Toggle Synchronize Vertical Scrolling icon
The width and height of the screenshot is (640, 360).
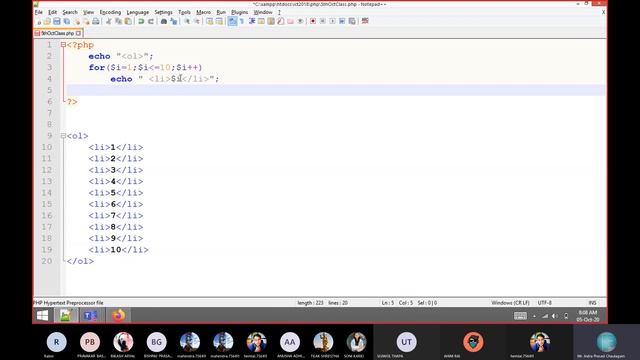tap(209, 21)
